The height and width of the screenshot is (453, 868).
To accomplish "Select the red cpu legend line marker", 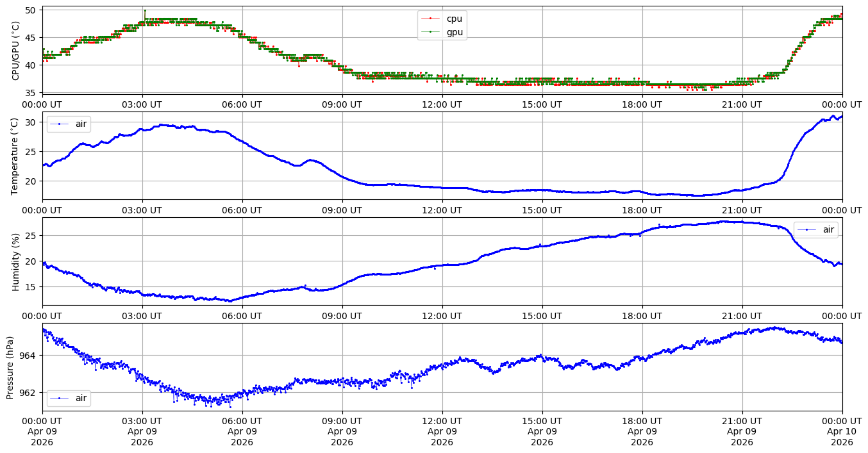I will 430,19.
